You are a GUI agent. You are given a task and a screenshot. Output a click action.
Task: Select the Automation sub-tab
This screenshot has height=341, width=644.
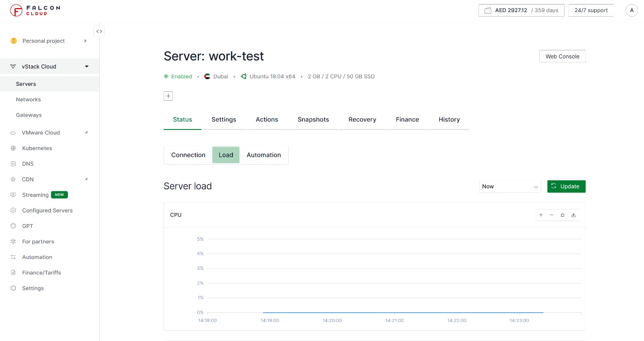coord(264,155)
